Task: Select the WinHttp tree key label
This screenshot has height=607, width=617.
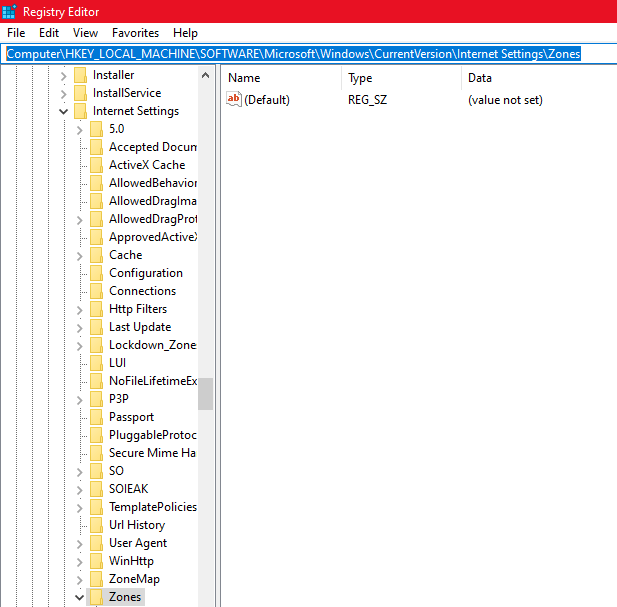Action: [x=131, y=561]
